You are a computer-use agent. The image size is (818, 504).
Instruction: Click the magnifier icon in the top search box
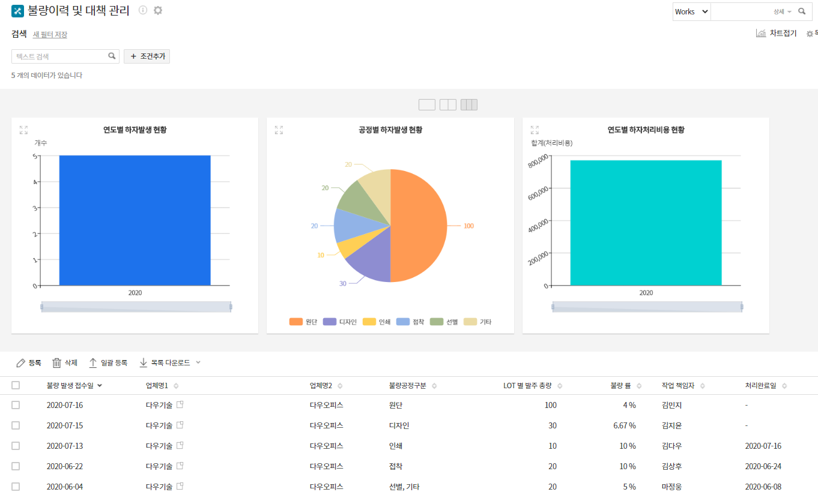pos(802,11)
